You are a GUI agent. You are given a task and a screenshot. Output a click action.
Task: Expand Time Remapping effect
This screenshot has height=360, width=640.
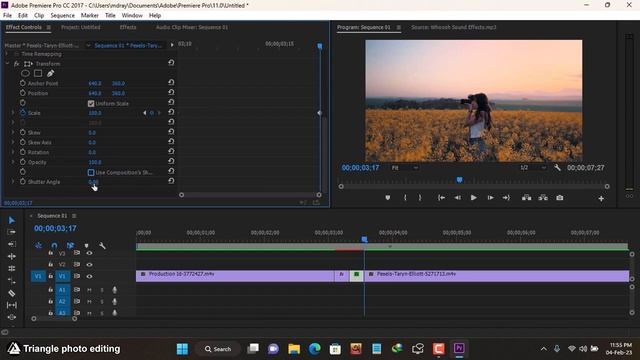7,54
